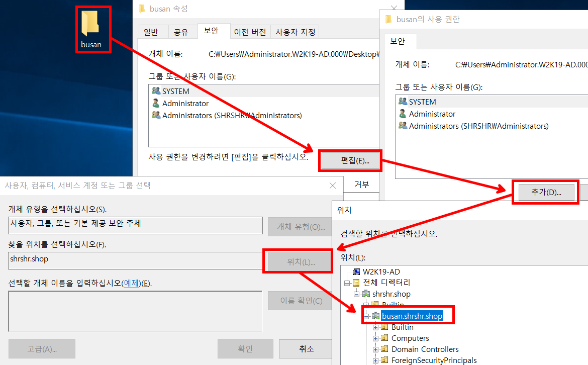Select Computers label in location tree
The width and height of the screenshot is (588, 365).
coord(410,338)
